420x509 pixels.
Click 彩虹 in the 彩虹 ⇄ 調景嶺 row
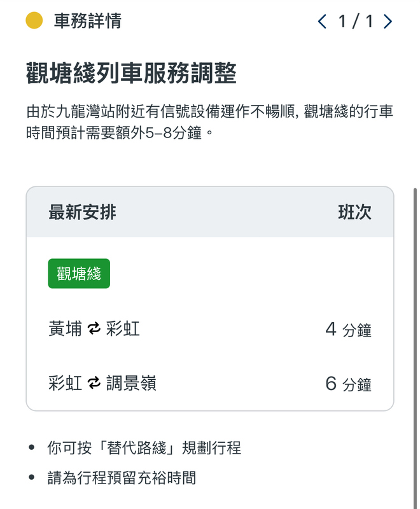65,384
